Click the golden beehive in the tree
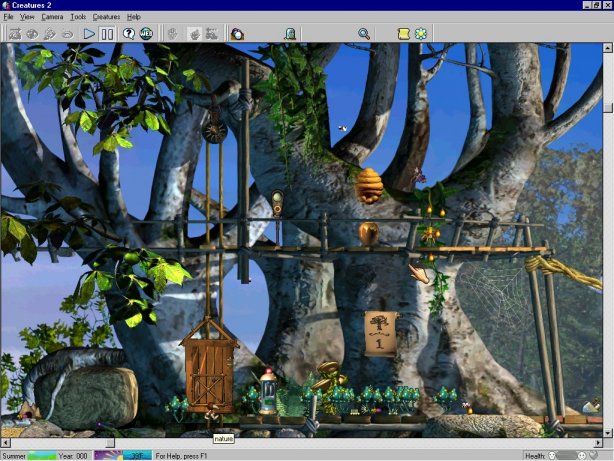Image resolution: width=614 pixels, height=461 pixels. coord(369,185)
